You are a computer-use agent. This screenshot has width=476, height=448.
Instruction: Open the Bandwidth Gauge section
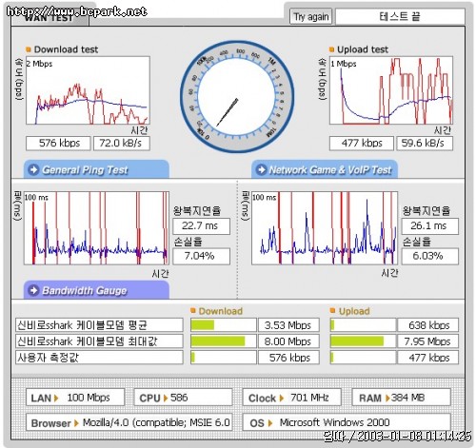[96, 290]
